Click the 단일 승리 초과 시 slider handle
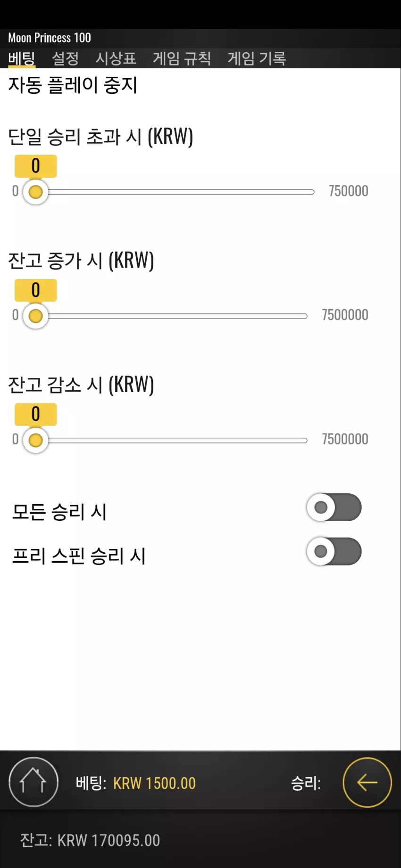This screenshot has height=868, width=401. 35,192
